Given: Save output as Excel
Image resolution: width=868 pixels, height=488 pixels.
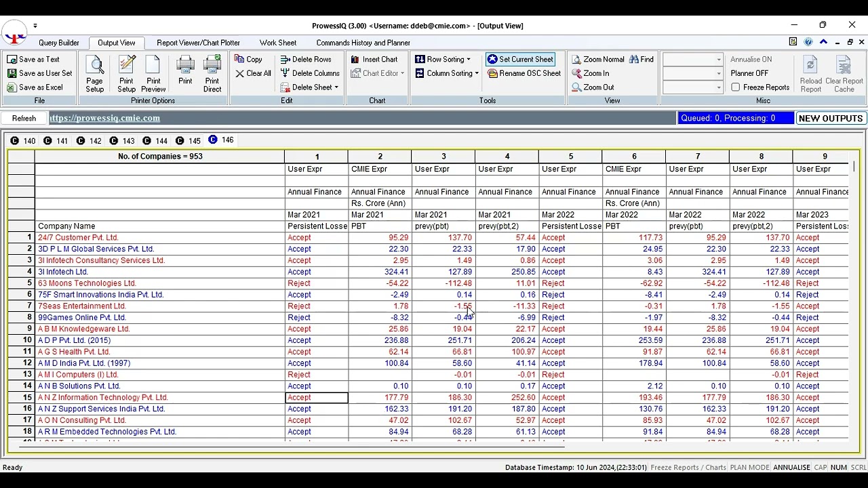Looking at the screenshot, I should click(35, 87).
